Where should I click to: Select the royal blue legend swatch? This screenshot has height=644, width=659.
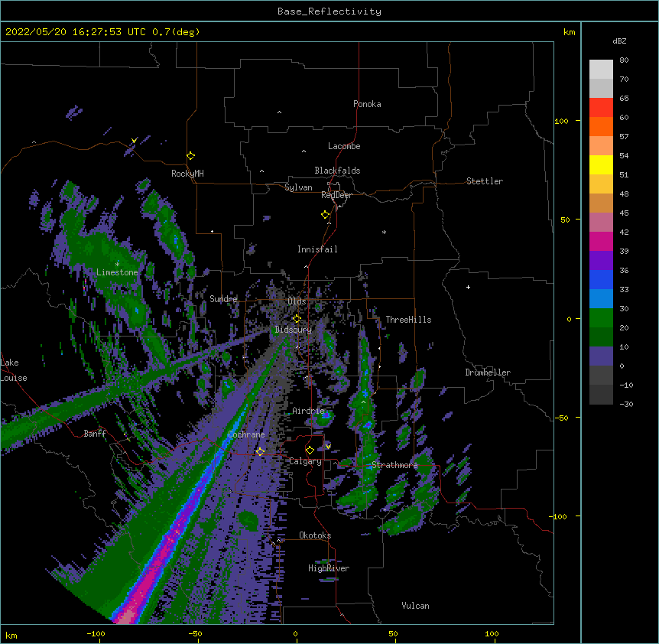[601, 279]
